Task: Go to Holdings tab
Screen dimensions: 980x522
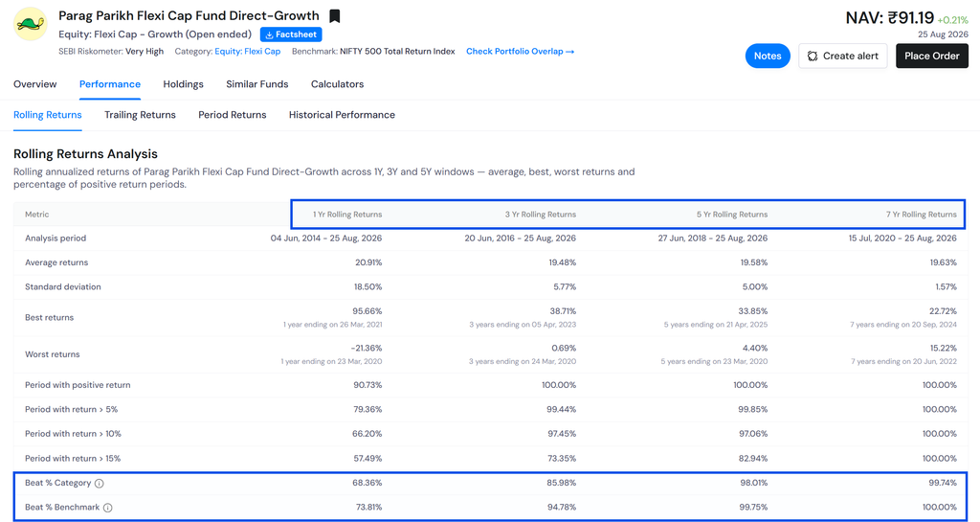Action: coord(183,83)
